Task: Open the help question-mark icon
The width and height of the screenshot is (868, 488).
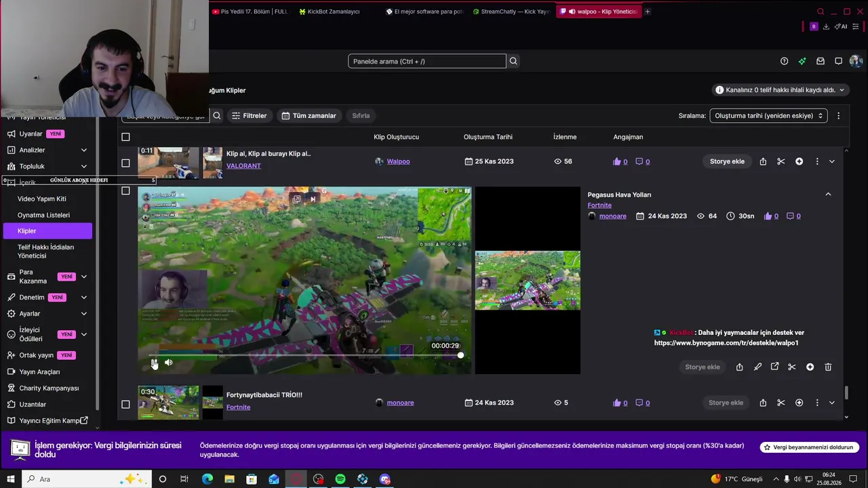Action: pos(784,61)
